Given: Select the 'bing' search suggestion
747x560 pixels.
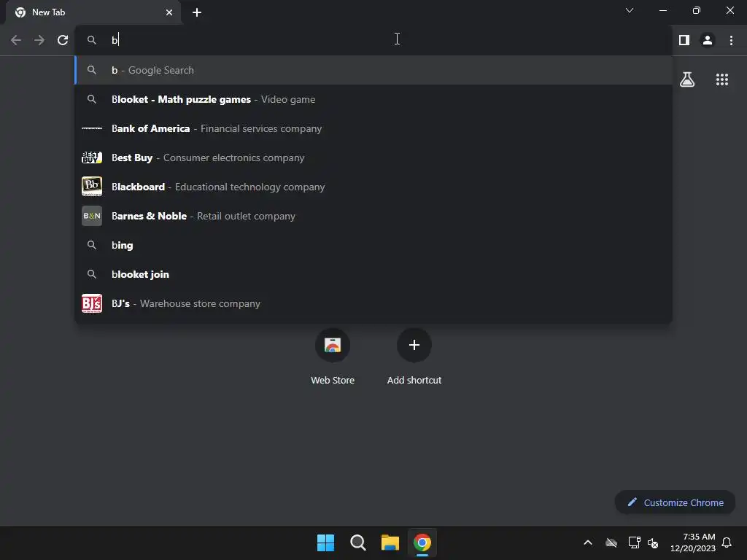Looking at the screenshot, I should (373, 245).
